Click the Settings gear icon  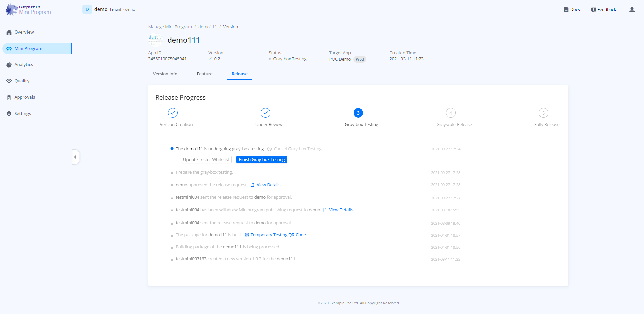9,114
